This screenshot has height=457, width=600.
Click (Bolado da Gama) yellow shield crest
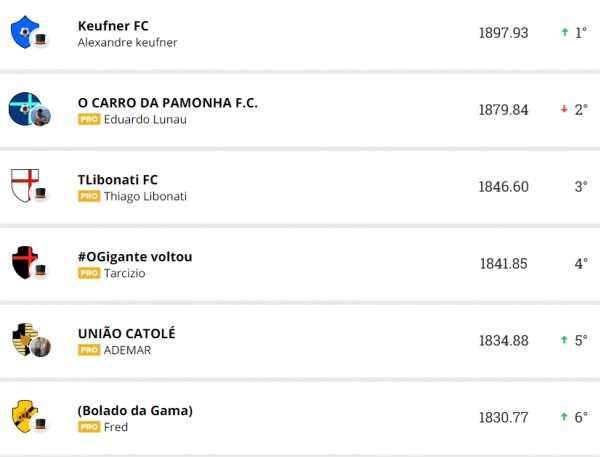[x=23, y=415]
